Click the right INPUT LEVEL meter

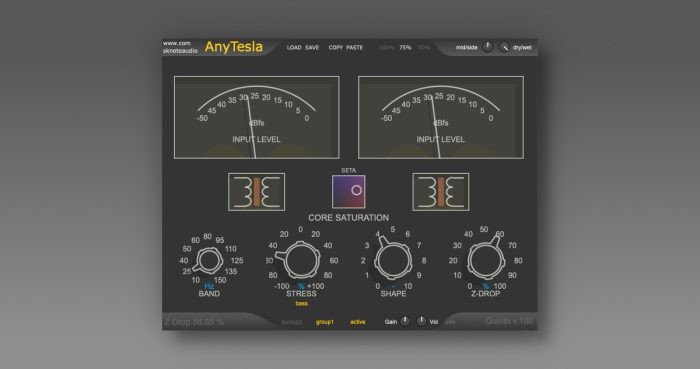tap(441, 117)
